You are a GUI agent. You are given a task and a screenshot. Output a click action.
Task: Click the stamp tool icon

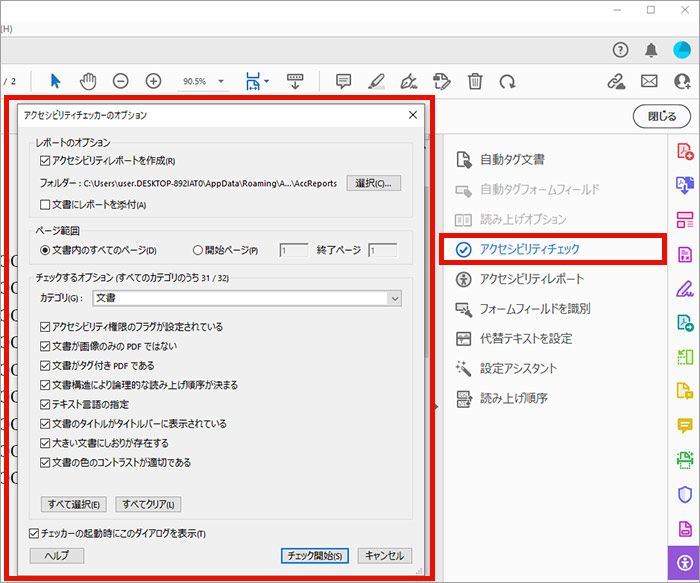click(442, 81)
